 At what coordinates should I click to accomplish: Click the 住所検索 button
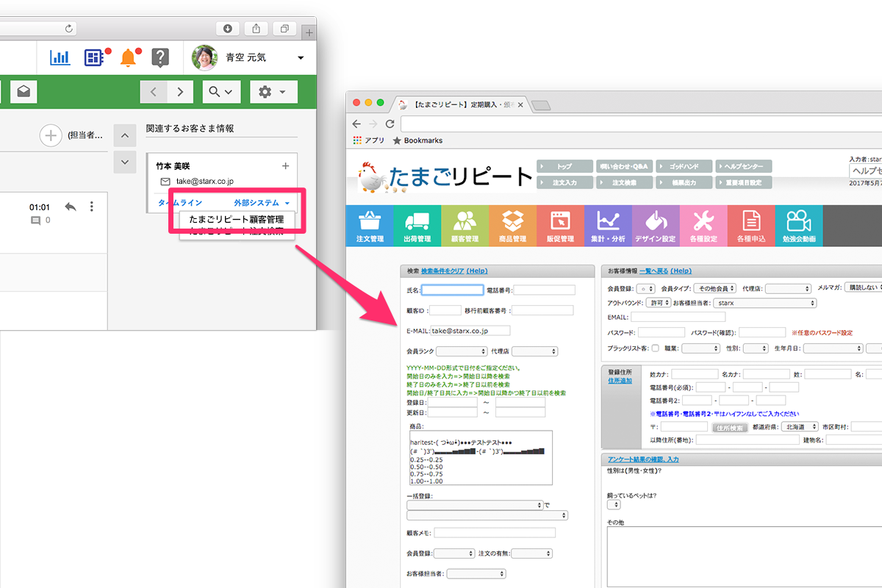tap(729, 428)
